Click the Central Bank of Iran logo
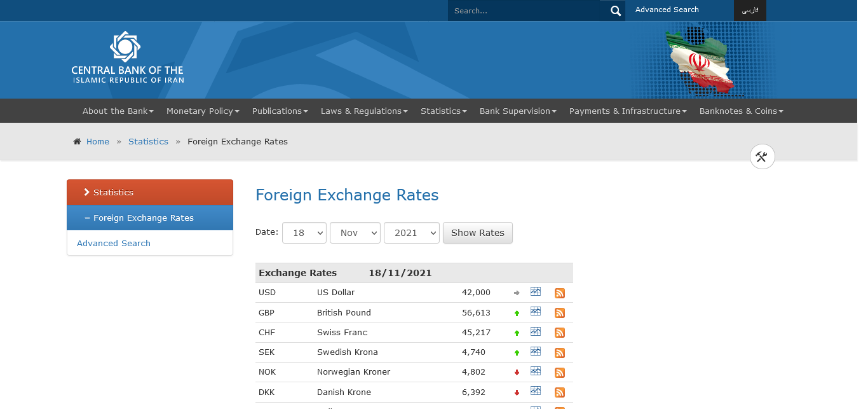Image resolution: width=868 pixels, height=409 pixels. click(x=127, y=58)
